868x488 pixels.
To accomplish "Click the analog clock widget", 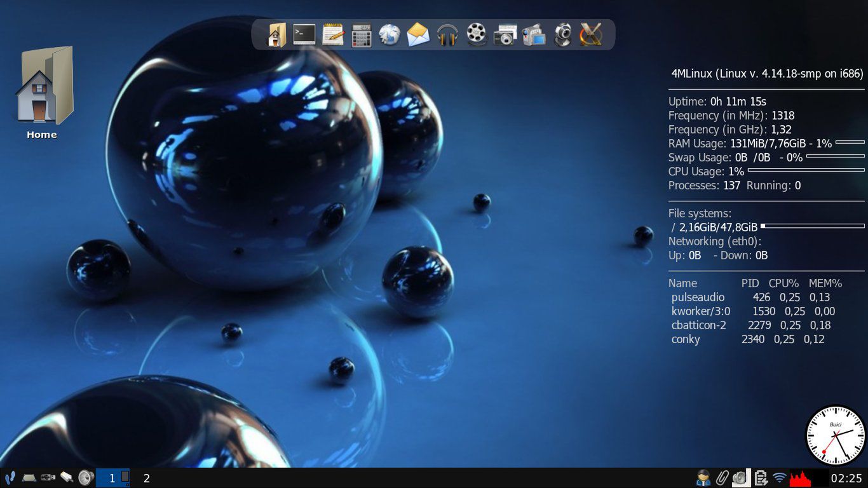I will click(x=836, y=436).
